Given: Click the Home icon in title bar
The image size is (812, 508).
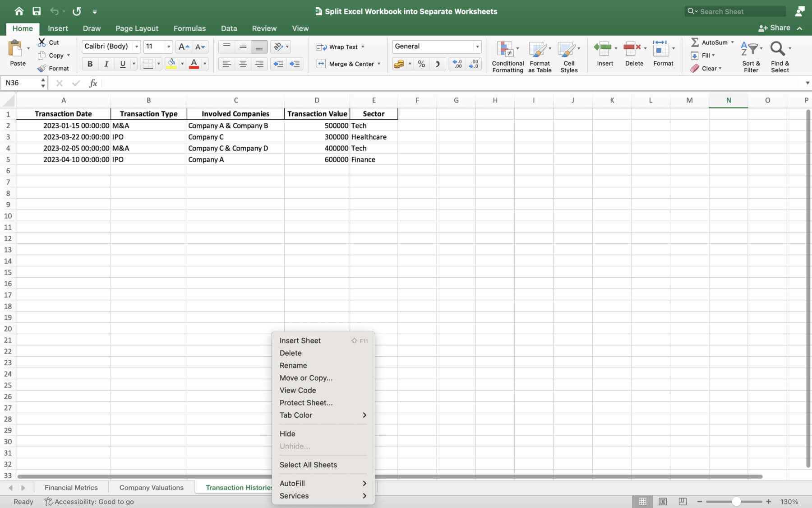Looking at the screenshot, I should 19,11.
